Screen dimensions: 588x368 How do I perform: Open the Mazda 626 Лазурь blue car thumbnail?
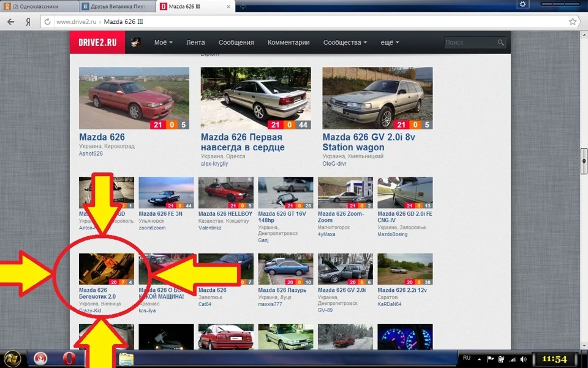[x=285, y=269]
